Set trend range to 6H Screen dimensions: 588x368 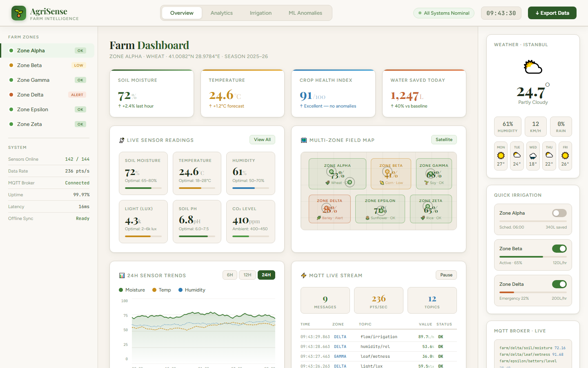[x=230, y=275]
